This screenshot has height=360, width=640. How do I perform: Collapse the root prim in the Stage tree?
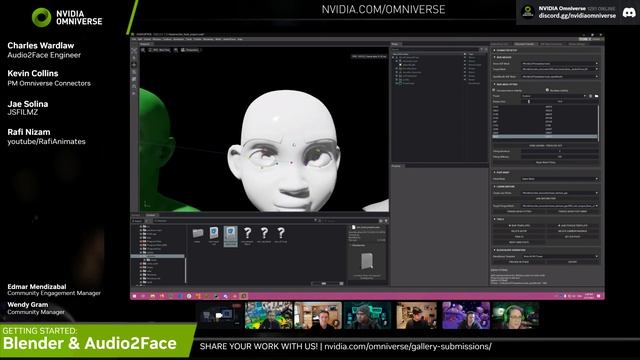(394, 58)
